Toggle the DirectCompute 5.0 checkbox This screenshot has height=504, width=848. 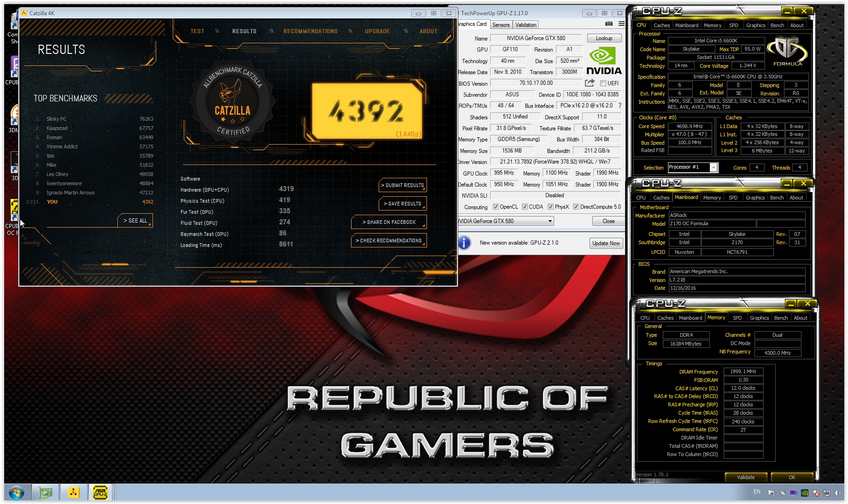(576, 207)
